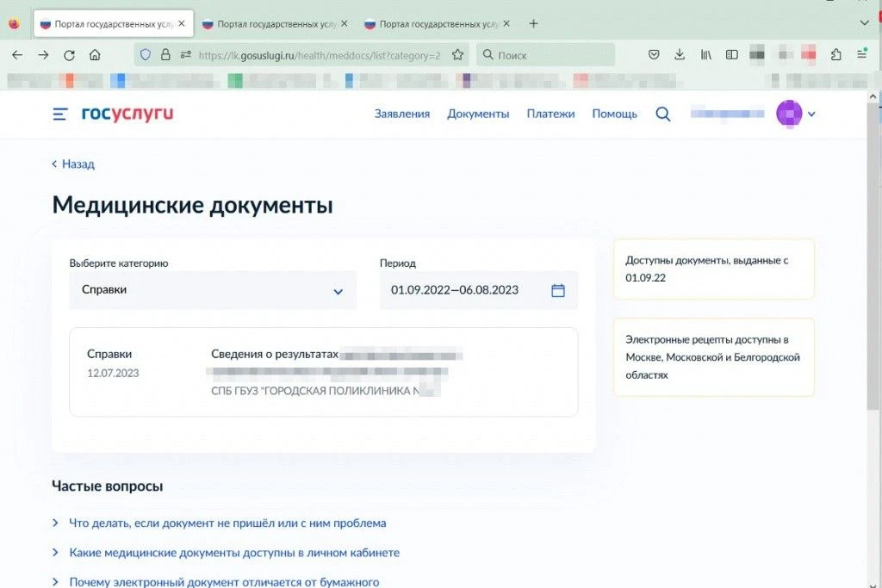This screenshot has width=882, height=588.
Task: Open the Документы menu item
Action: (478, 115)
